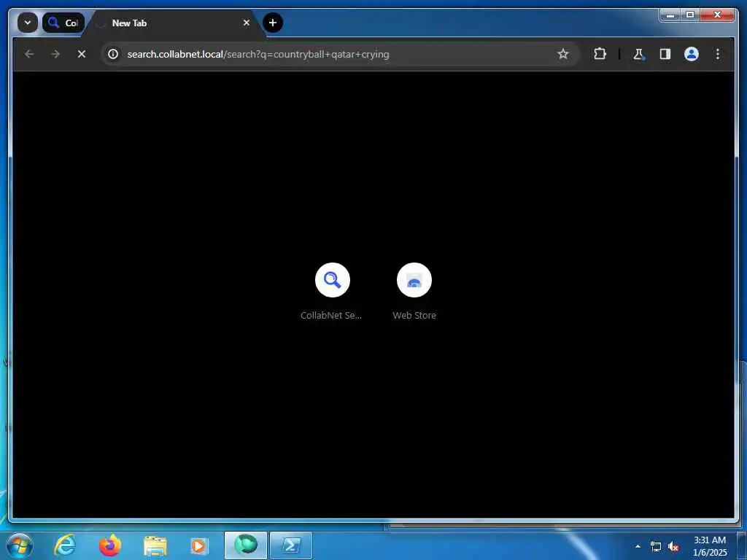The image size is (747, 560).
Task: Click the address bar URL text
Action: pyautogui.click(x=258, y=54)
